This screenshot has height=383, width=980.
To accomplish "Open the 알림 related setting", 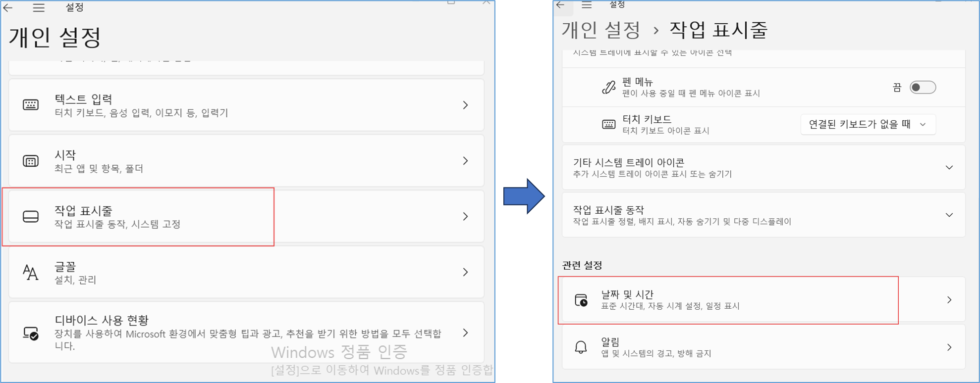I will coord(763,347).
